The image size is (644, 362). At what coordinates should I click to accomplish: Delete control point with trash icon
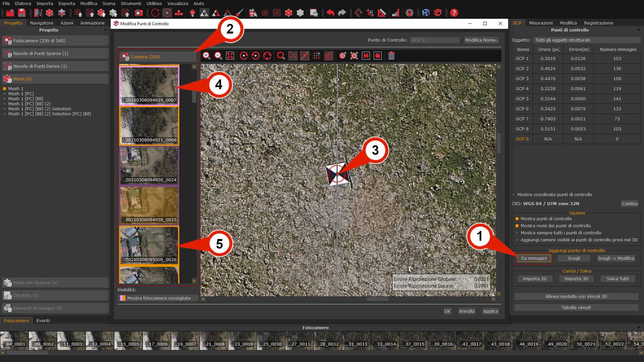pyautogui.click(x=391, y=56)
